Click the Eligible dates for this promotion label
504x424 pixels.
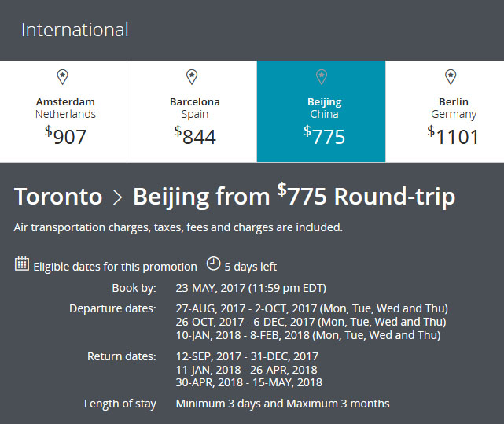[x=115, y=267]
